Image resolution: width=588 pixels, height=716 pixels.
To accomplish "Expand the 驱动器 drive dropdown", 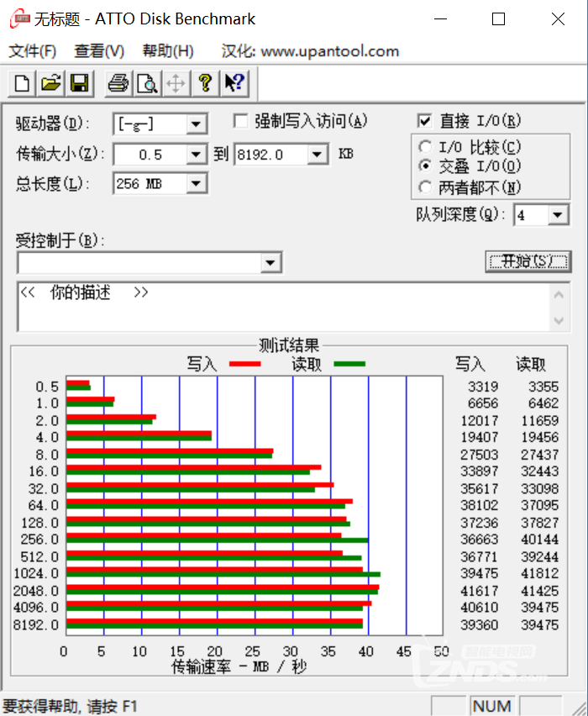I will coord(197,124).
